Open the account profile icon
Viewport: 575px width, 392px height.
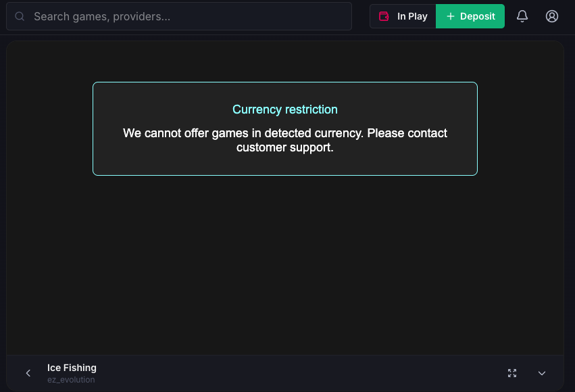(x=551, y=16)
